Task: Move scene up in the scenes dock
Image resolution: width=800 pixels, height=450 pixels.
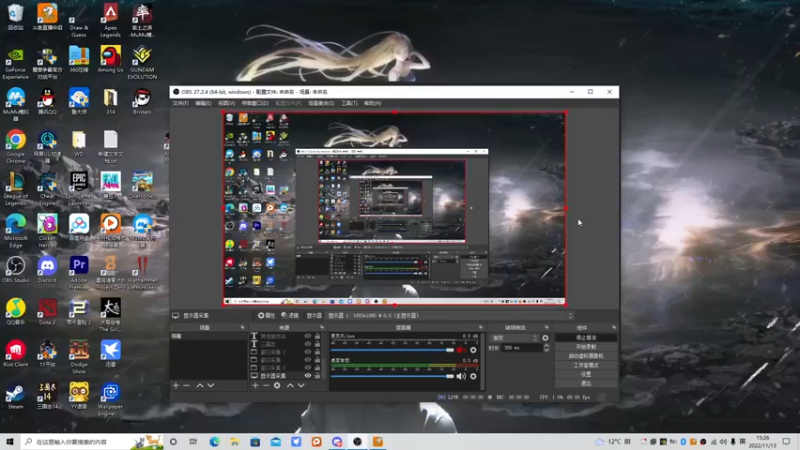Action: pos(200,386)
